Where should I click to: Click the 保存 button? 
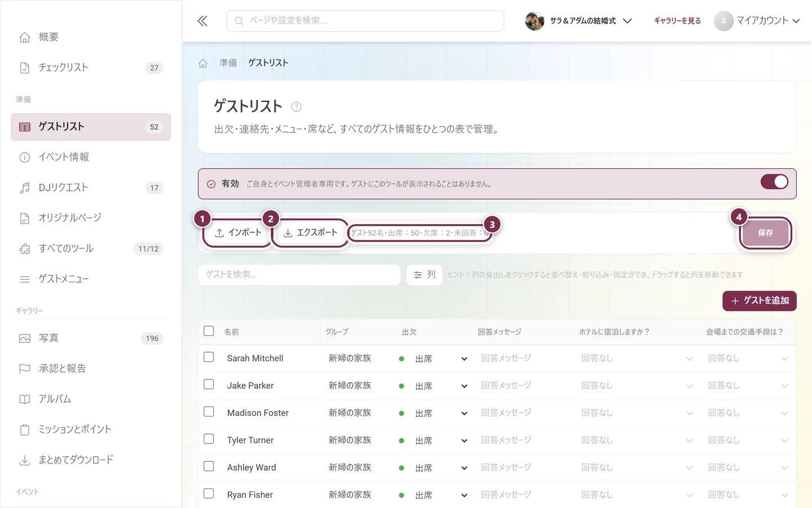765,233
